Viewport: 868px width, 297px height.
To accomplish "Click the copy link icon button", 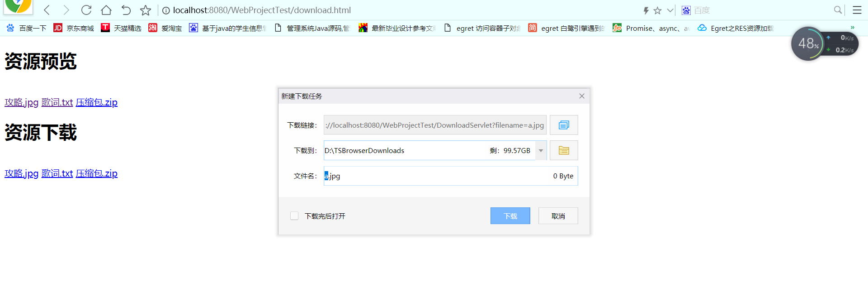I will coord(564,125).
